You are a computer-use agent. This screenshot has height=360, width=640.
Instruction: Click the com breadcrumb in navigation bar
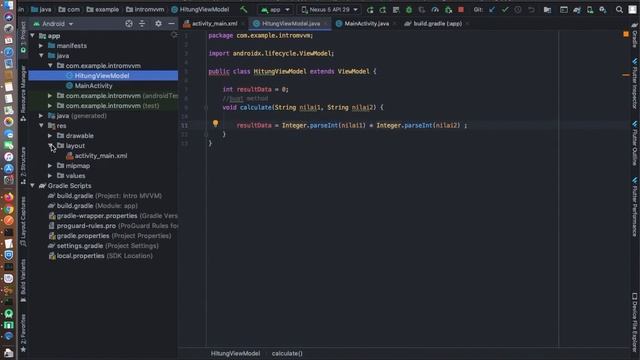pyautogui.click(x=69, y=9)
